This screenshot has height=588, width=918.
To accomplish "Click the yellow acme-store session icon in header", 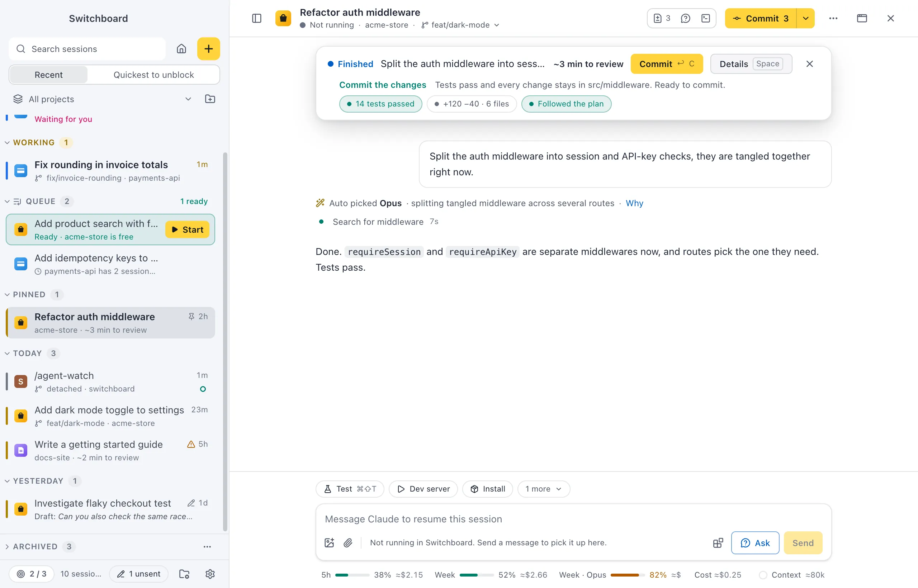I will tap(283, 18).
